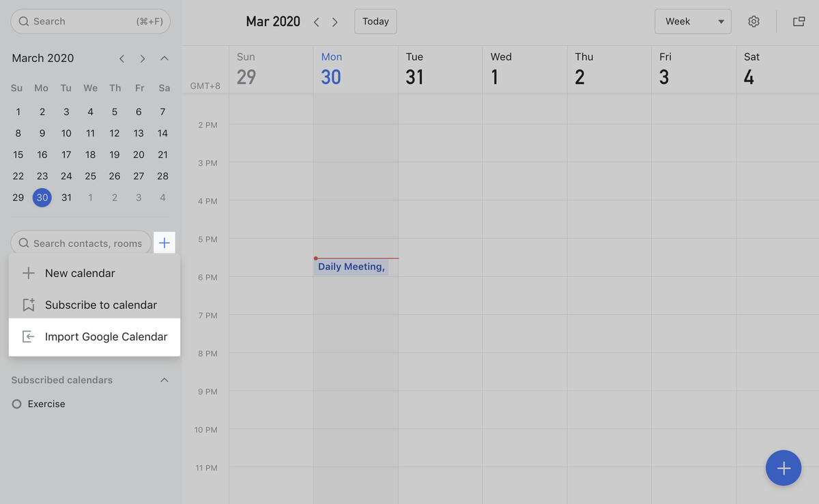Select March 18 in mini calendar
The width and height of the screenshot is (819, 504).
[x=90, y=155]
